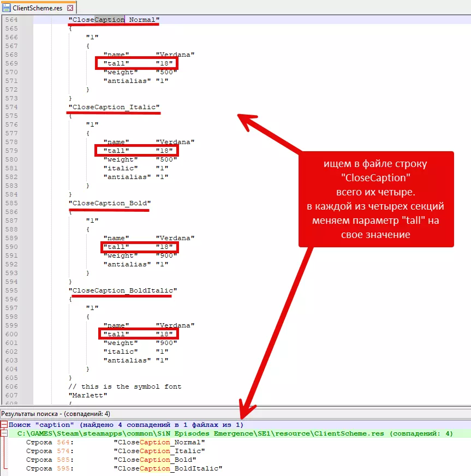Screen dimensions: 471x476
Task: Click "antialias" "1" on line 571
Action: [x=136, y=81]
